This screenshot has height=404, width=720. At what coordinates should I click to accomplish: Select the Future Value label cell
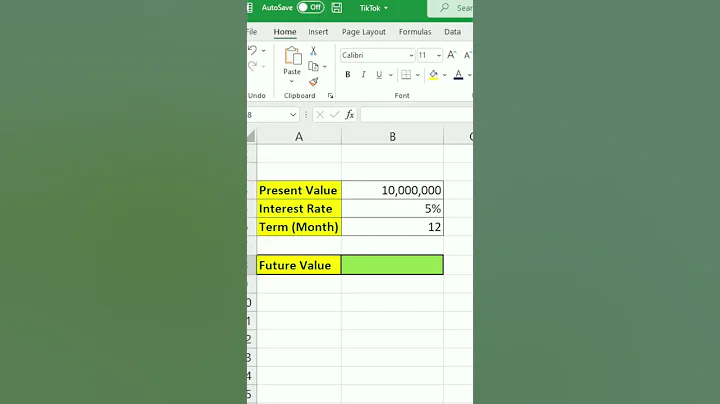pyautogui.click(x=299, y=265)
